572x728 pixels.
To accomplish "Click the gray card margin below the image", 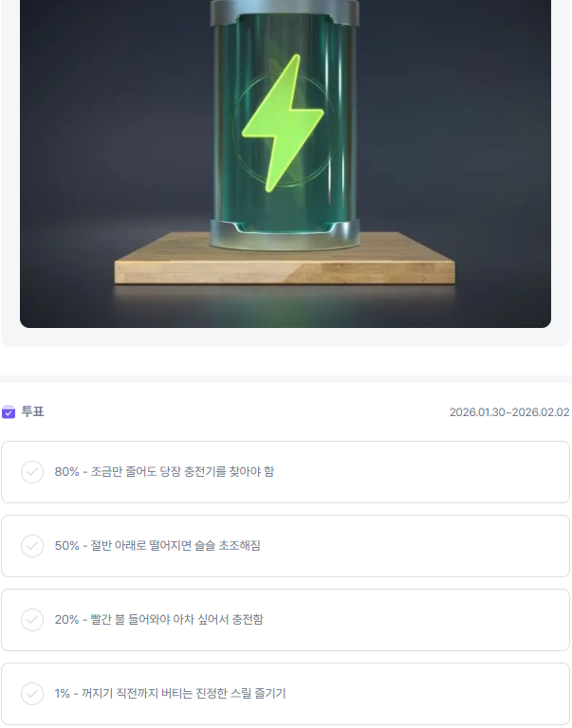I will pyautogui.click(x=285, y=337).
